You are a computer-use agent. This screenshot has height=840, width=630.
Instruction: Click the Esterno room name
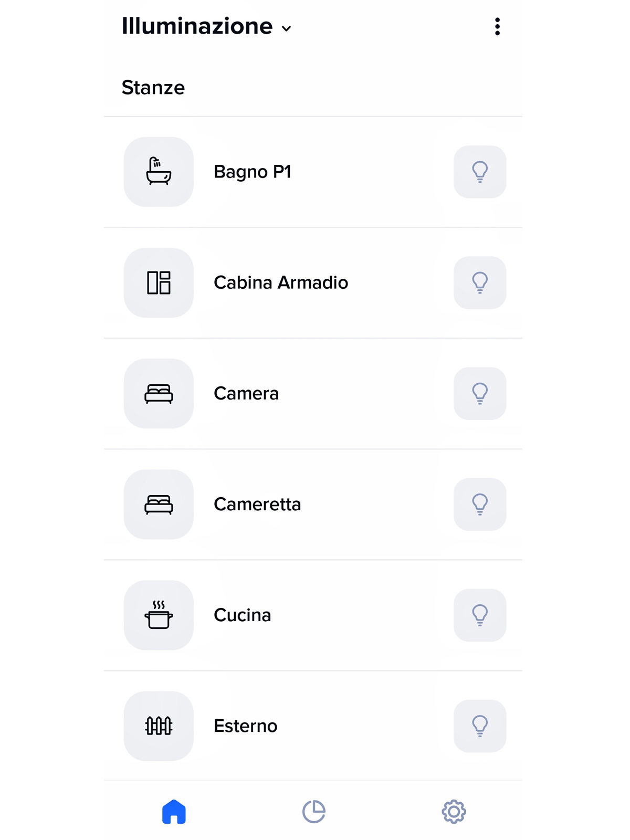pos(245,726)
